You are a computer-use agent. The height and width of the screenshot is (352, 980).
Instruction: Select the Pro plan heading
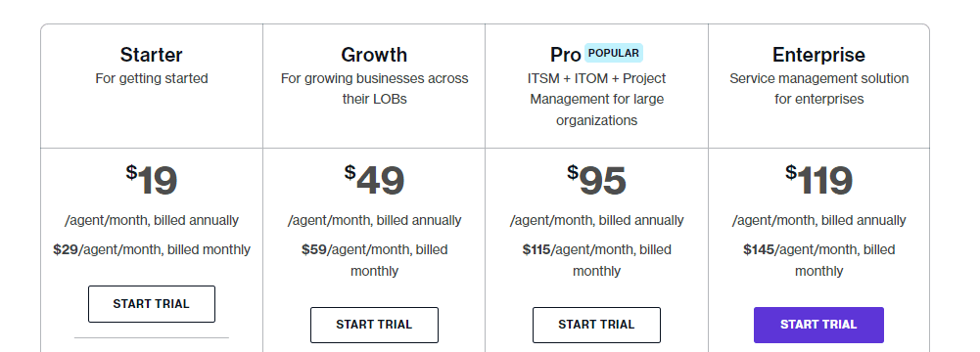(566, 55)
